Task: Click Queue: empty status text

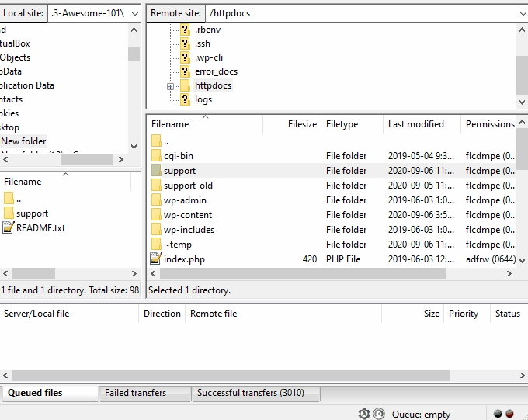Action: pyautogui.click(x=421, y=415)
